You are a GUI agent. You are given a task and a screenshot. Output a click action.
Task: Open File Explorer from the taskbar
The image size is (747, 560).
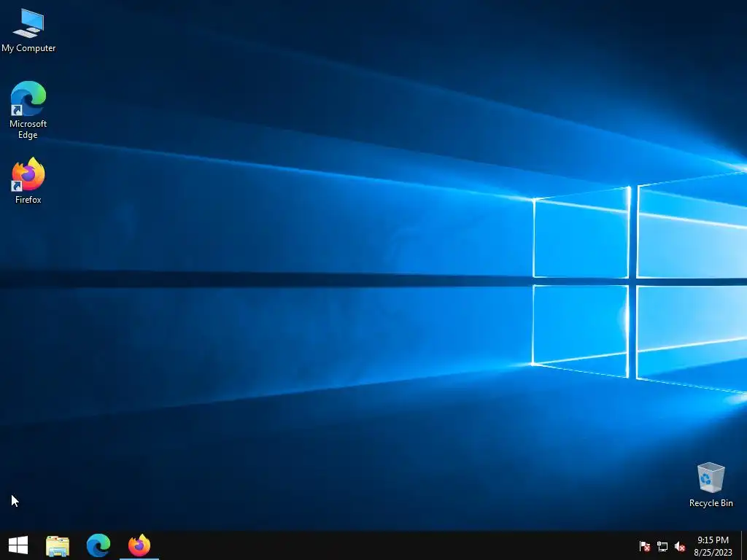point(58,545)
